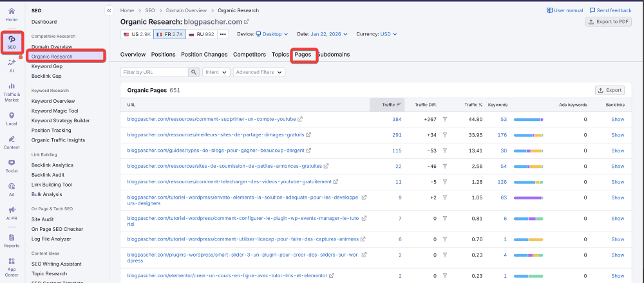Image resolution: width=644 pixels, height=283 pixels.
Task: Click the AI sparkle icon in sidebar
Action: pyautogui.click(x=12, y=65)
